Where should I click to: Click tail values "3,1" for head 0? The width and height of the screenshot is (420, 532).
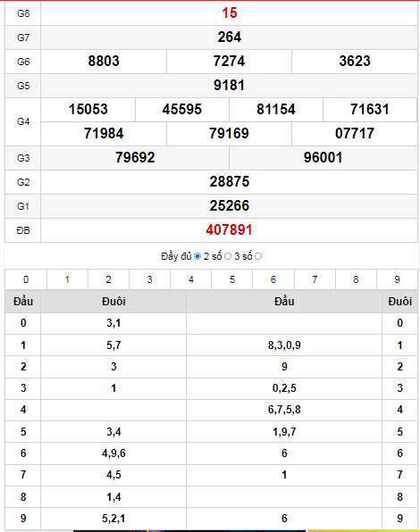coord(113,323)
